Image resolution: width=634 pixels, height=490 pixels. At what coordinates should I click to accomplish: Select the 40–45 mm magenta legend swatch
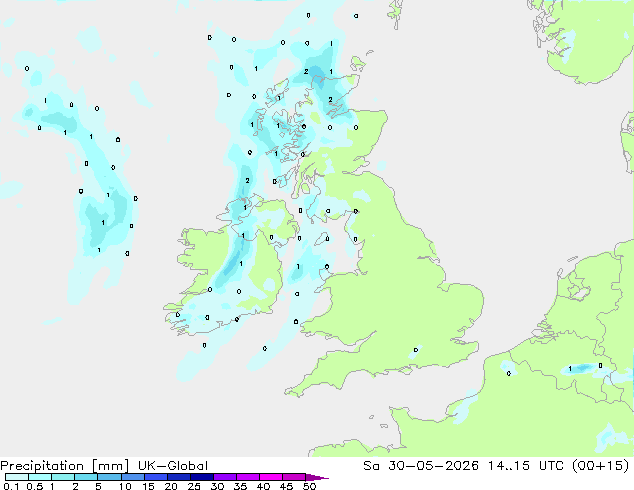271,477
